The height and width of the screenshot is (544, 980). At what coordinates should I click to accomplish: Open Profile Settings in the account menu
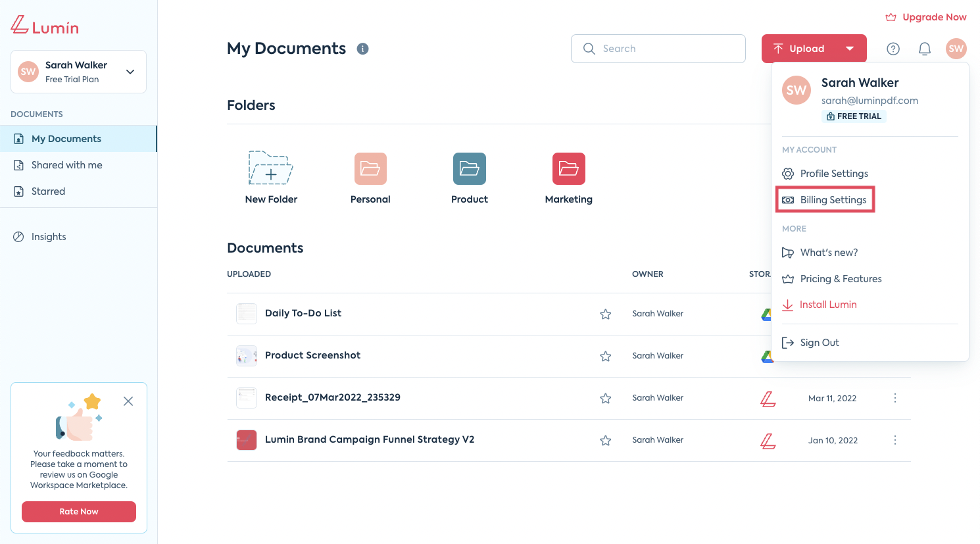825,174
